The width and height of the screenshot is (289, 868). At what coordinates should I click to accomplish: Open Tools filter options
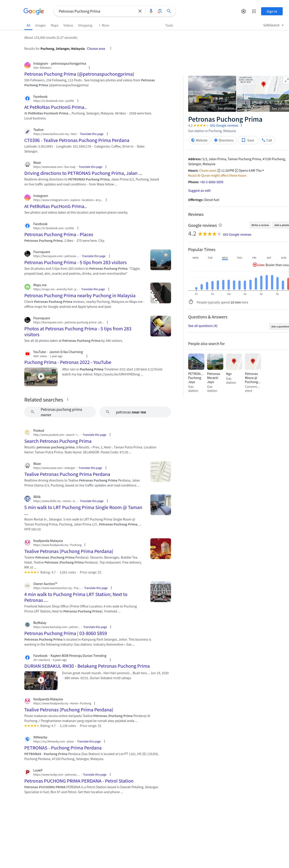pyautogui.click(x=169, y=26)
